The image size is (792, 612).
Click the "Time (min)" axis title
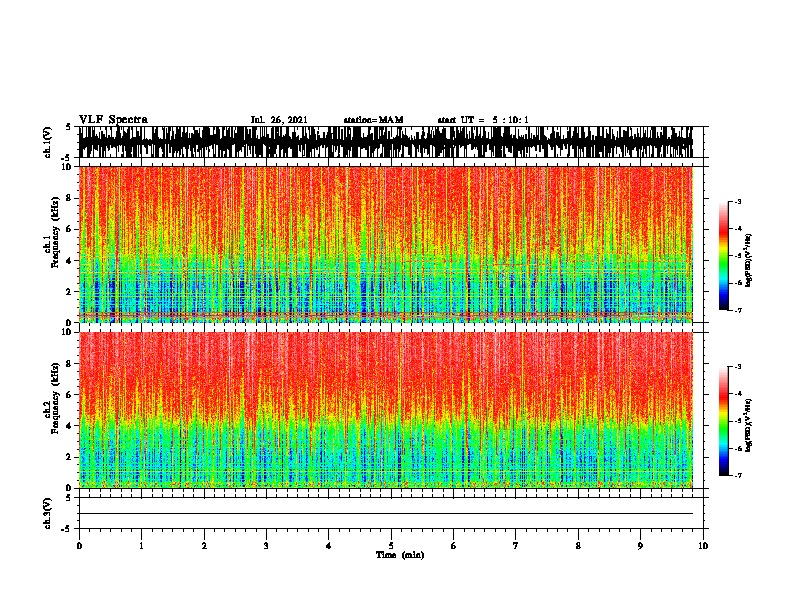tap(400, 555)
